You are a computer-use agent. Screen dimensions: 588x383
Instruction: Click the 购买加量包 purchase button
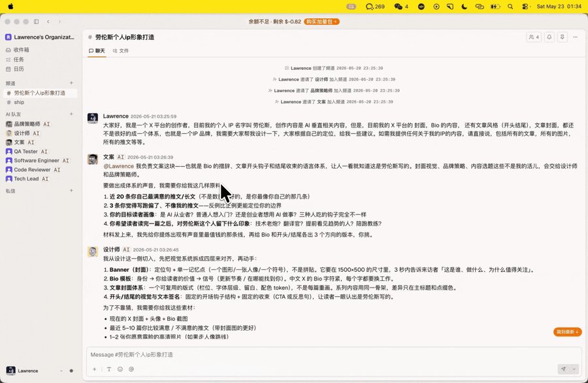pyautogui.click(x=321, y=22)
